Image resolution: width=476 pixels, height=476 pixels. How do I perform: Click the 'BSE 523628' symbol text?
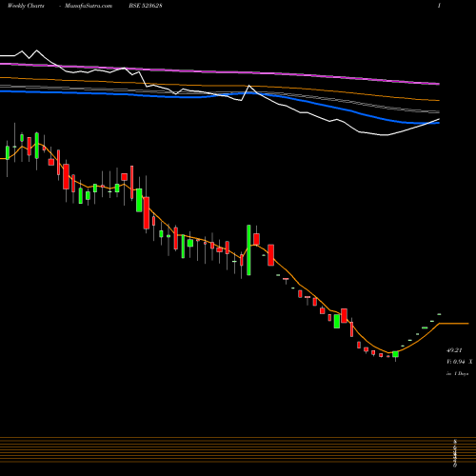coord(146,6)
